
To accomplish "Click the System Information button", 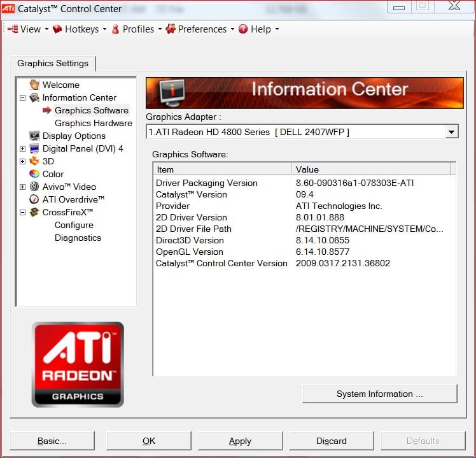I will coord(379,394).
